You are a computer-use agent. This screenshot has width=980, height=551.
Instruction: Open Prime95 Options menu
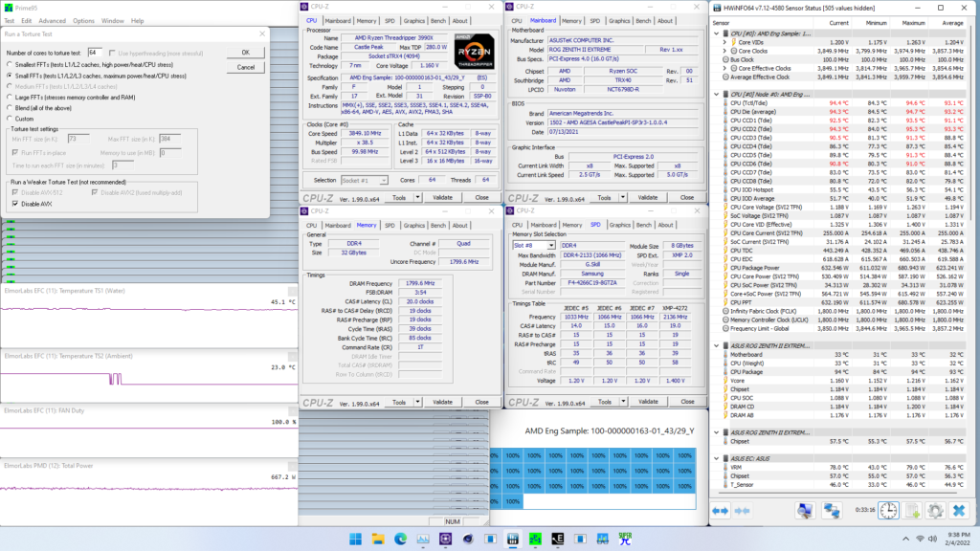pyautogui.click(x=83, y=21)
